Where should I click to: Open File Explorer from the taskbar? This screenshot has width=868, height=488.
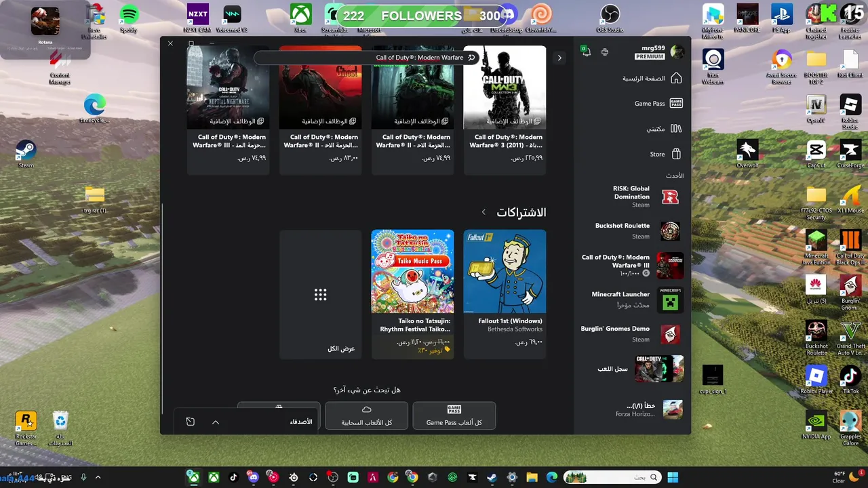pyautogui.click(x=532, y=477)
